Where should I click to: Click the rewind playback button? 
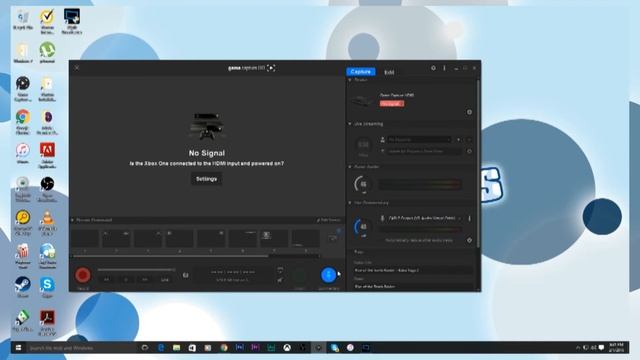(107, 280)
